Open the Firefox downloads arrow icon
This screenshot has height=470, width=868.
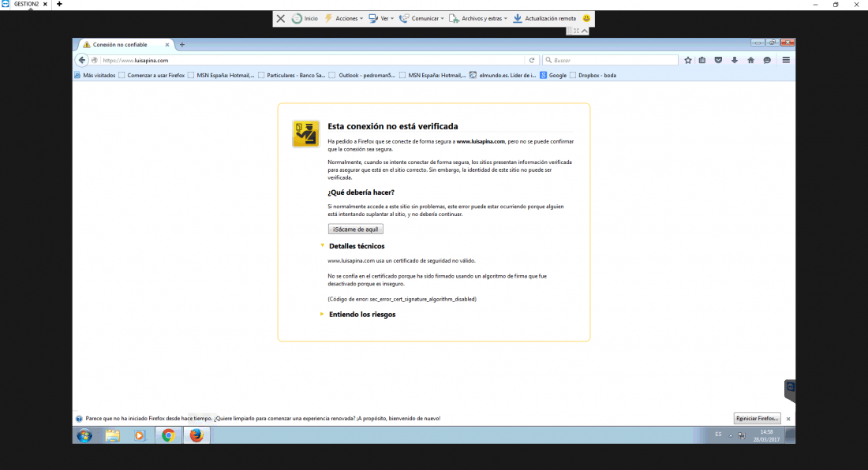click(735, 60)
